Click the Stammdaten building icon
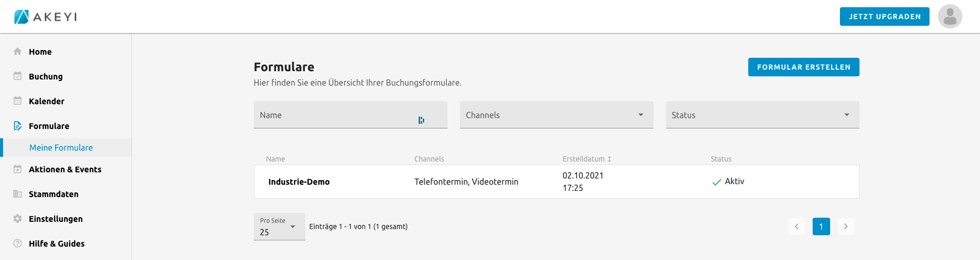This screenshot has width=980, height=260. [18, 194]
